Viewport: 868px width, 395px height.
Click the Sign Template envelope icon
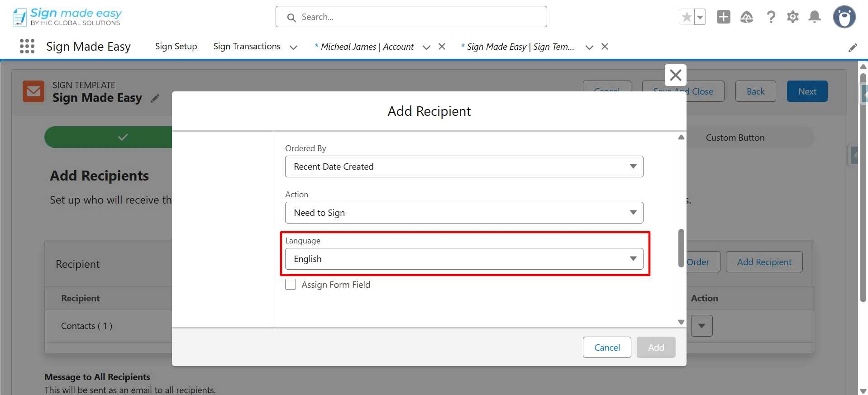tap(33, 91)
